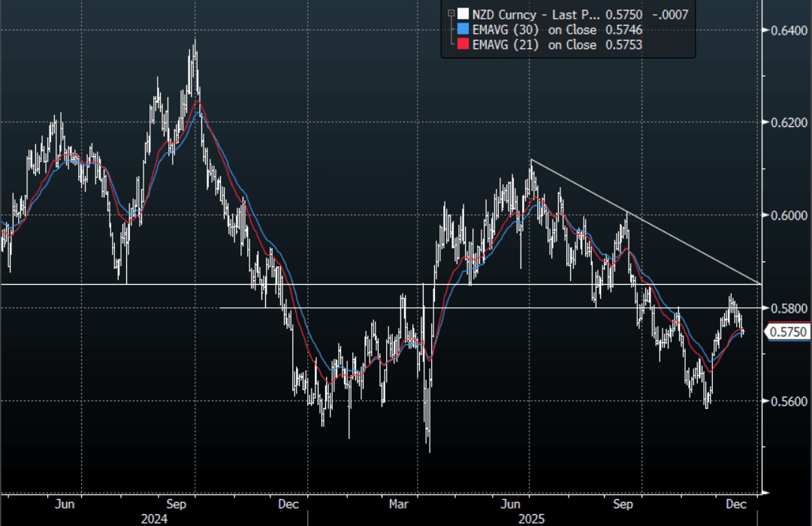Image resolution: width=812 pixels, height=526 pixels.
Task: Click the Mar label on the time axis
Action: (399, 503)
